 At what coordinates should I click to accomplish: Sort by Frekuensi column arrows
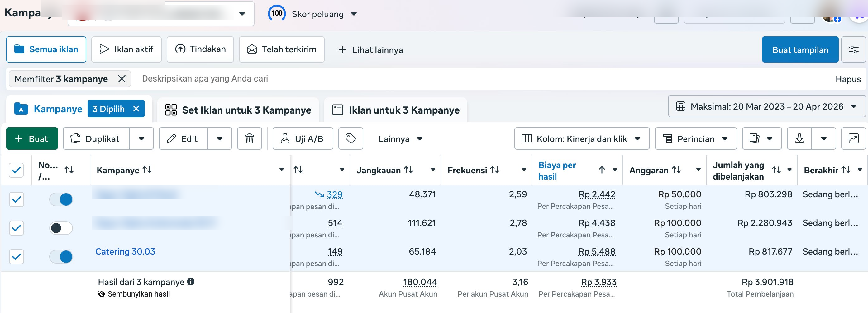click(x=495, y=170)
